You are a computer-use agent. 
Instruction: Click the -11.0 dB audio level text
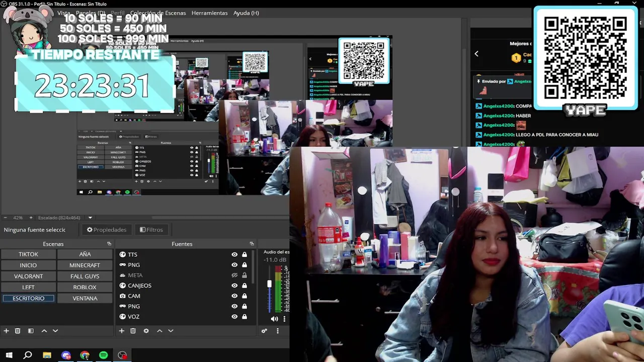click(x=275, y=260)
